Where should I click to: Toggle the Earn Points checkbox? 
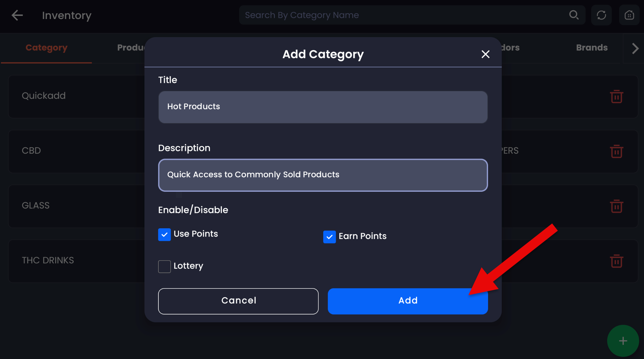click(x=329, y=237)
